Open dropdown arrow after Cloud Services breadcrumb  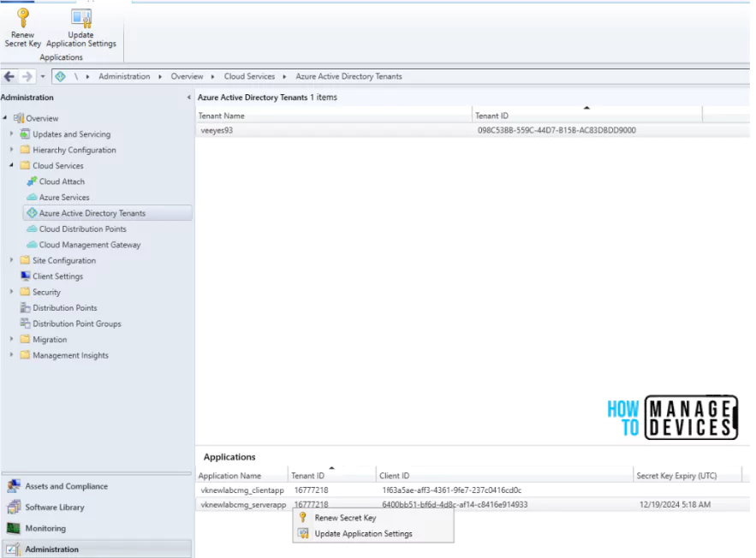[284, 76]
